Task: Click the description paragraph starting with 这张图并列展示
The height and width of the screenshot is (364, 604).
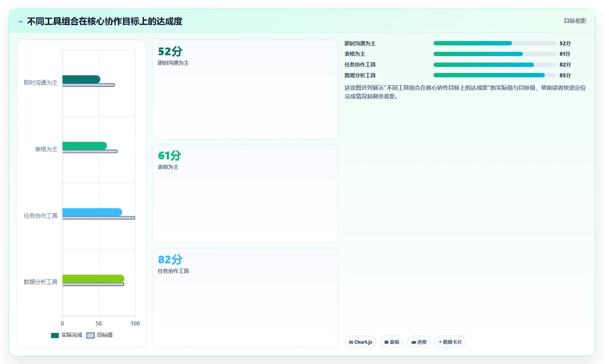Action: (465, 92)
